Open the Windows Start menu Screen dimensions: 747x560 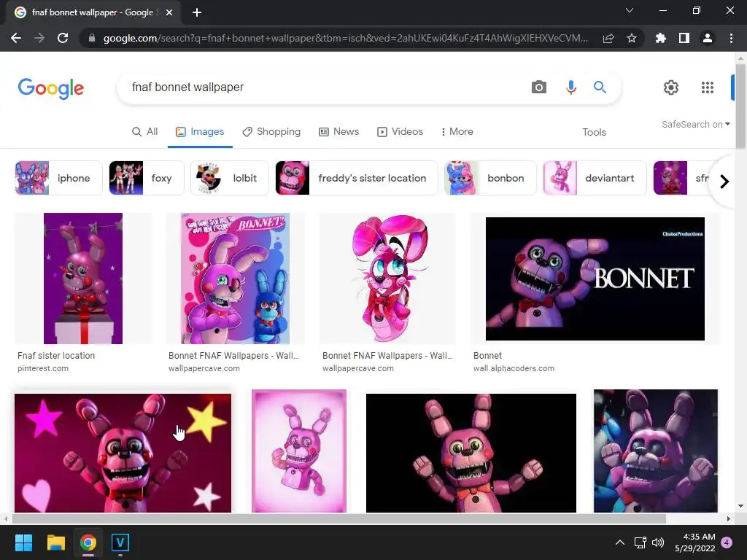[x=23, y=542]
